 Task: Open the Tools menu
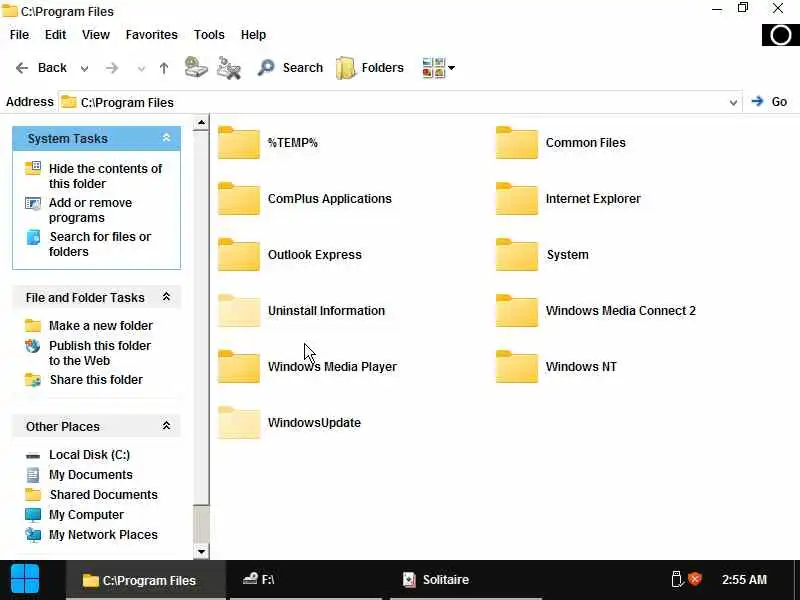pyautogui.click(x=209, y=35)
